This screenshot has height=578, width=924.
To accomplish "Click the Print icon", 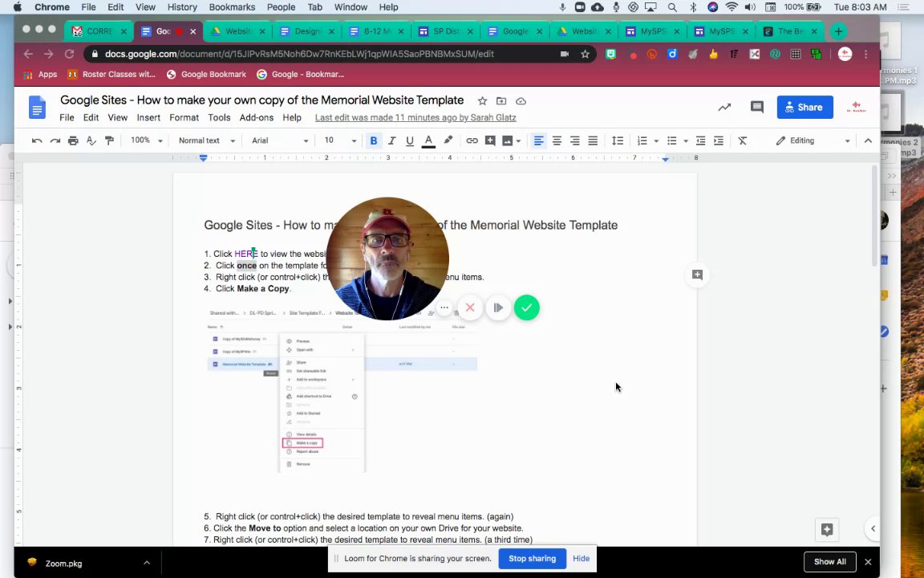I will click(73, 140).
